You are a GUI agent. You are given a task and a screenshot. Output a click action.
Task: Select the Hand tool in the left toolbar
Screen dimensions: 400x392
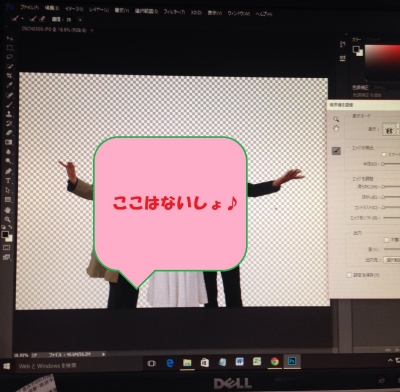pyautogui.click(x=8, y=210)
